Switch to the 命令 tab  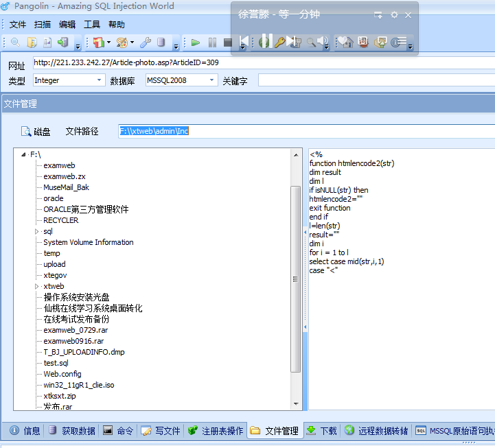click(118, 431)
